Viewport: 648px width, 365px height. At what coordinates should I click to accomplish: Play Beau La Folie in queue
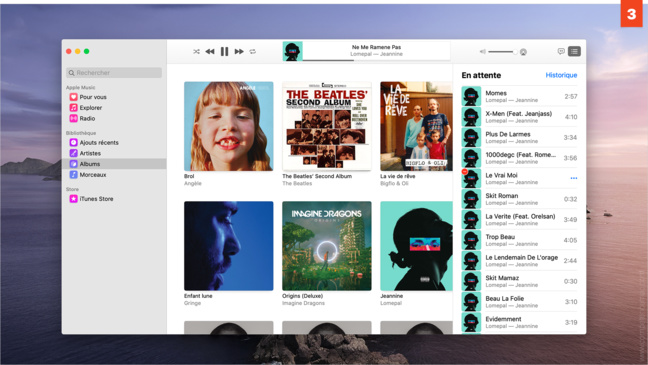519,302
